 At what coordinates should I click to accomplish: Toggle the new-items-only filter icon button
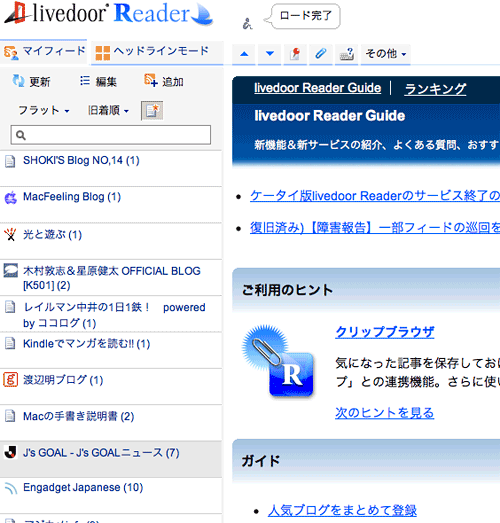pyautogui.click(x=152, y=110)
